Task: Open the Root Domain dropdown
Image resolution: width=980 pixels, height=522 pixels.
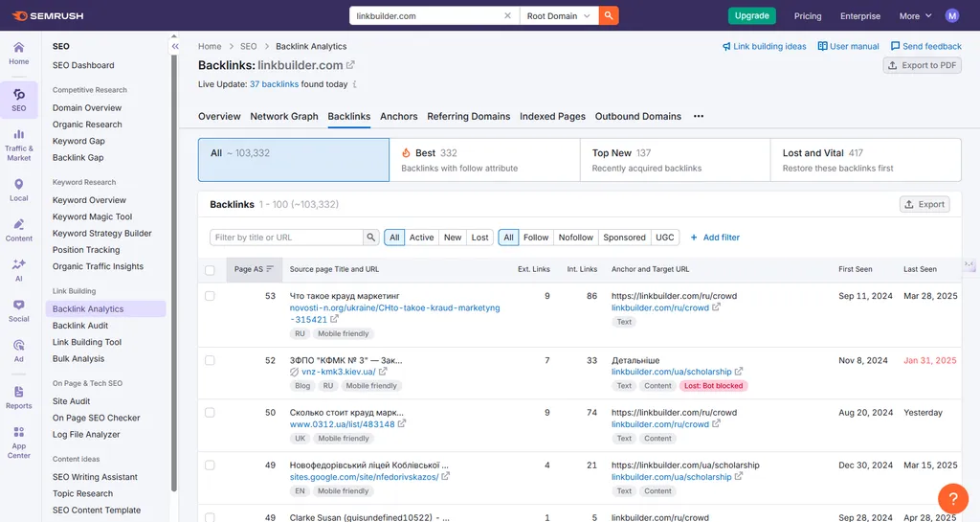Action: click(559, 15)
